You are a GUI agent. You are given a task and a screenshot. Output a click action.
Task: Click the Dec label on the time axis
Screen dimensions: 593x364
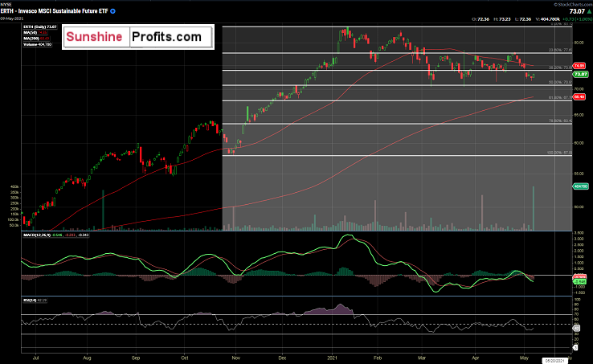tap(282, 358)
